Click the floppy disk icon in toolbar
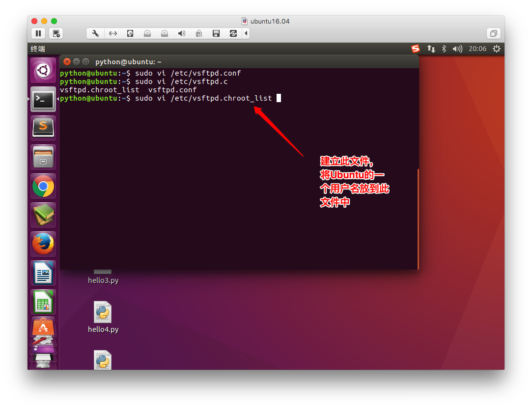This screenshot has width=532, height=409. pos(216,33)
